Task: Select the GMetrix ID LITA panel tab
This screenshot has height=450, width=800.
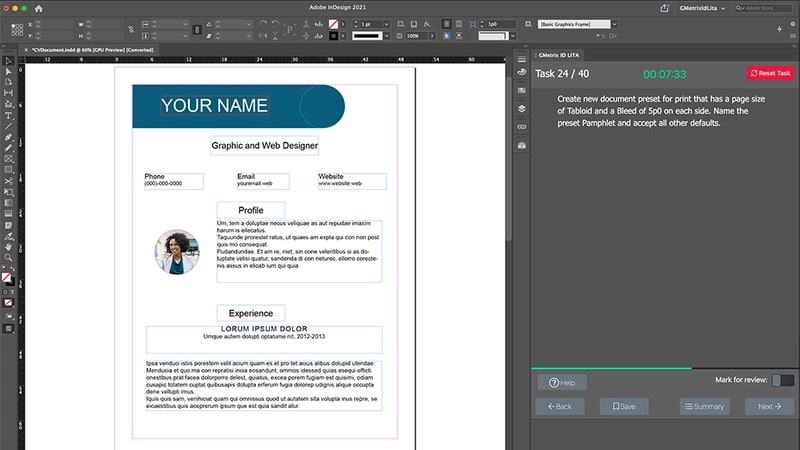Action: pyautogui.click(x=559, y=55)
